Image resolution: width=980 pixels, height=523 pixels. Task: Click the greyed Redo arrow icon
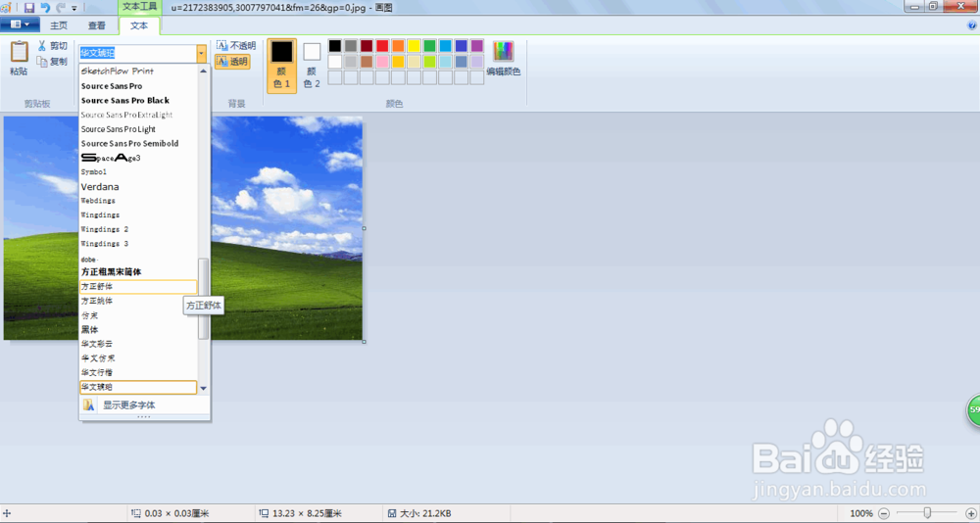(x=61, y=8)
